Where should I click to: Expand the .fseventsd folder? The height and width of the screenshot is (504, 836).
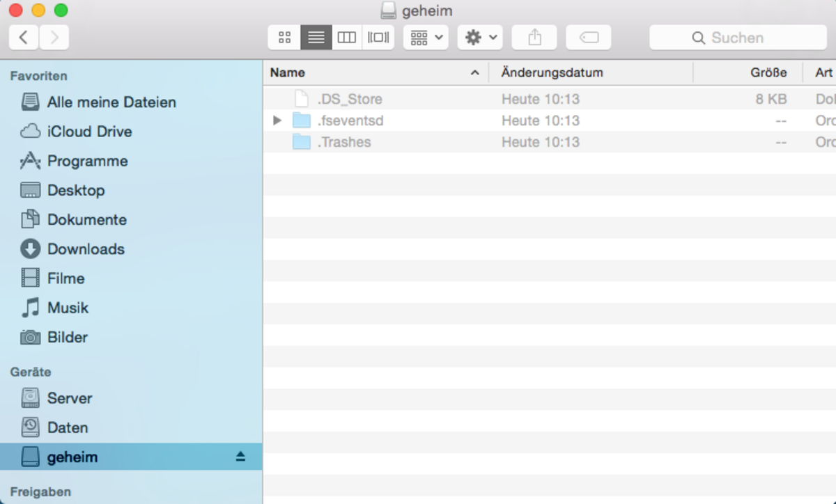(277, 120)
